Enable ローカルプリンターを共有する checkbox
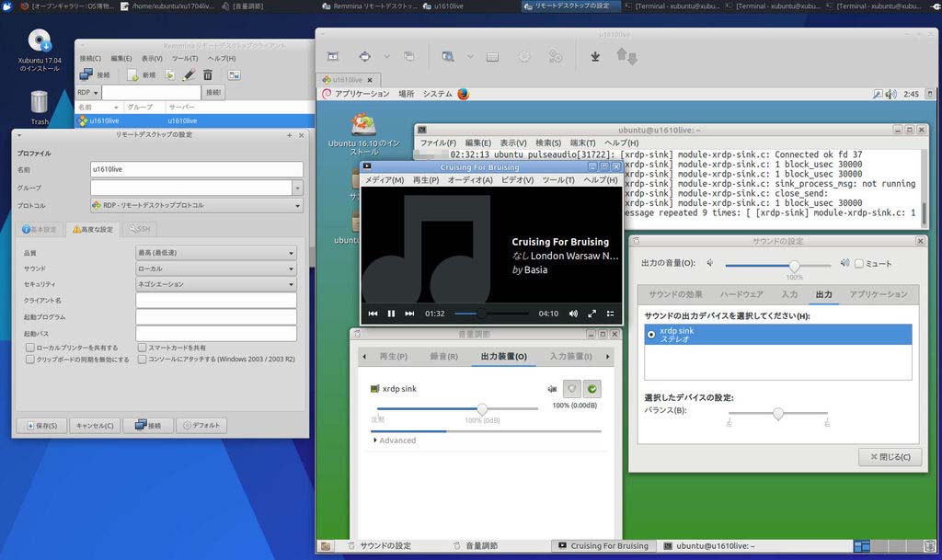The width and height of the screenshot is (942, 560). tap(30, 348)
